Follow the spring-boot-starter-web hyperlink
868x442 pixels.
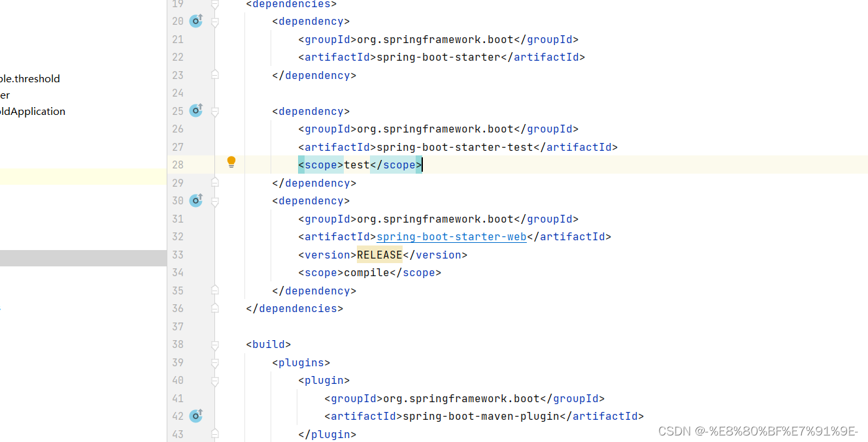pos(451,236)
